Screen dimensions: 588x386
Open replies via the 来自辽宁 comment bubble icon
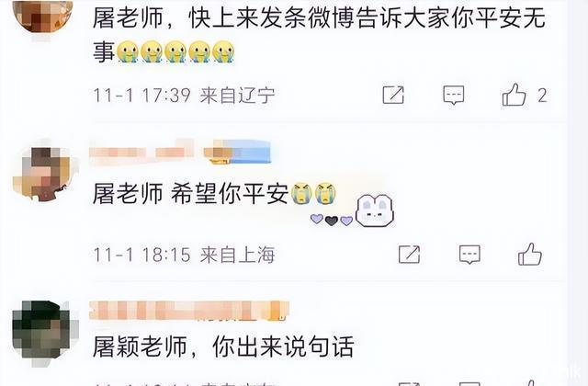[x=453, y=95]
